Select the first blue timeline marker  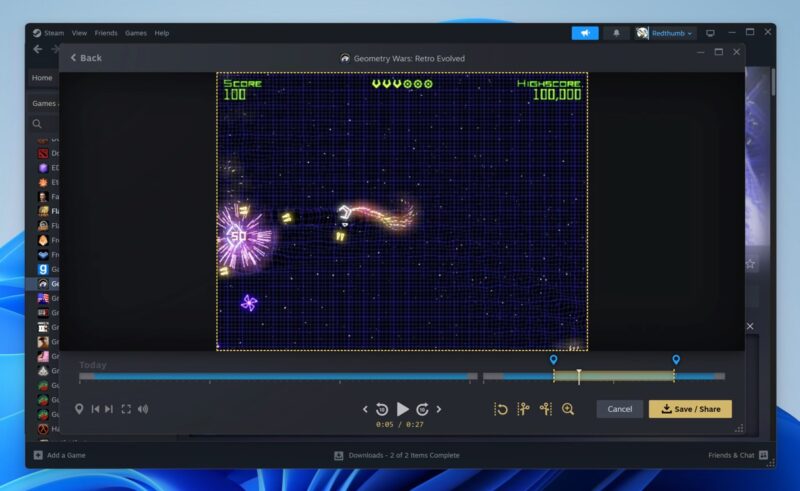coord(554,360)
